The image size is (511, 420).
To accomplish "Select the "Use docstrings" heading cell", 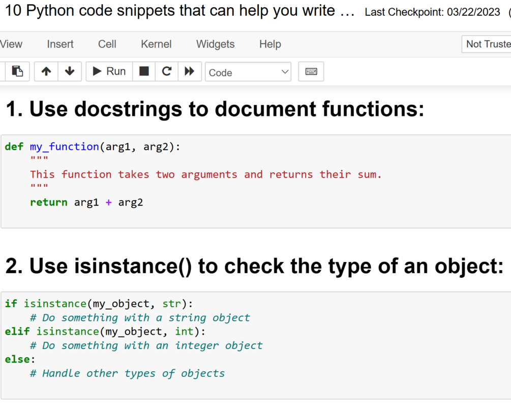I will [x=214, y=109].
